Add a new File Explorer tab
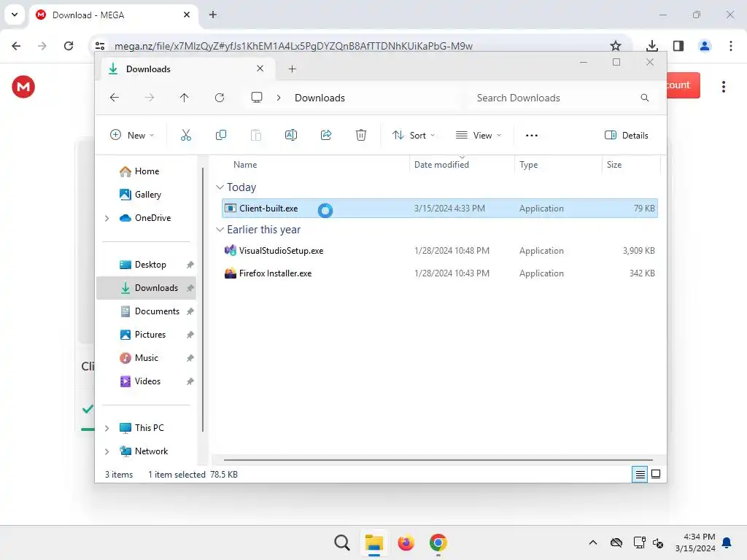Screen dimensions: 747x560 point(292,69)
